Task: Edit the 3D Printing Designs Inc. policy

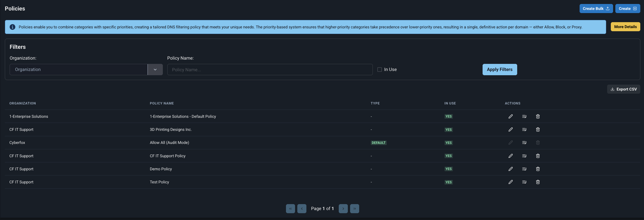Action: [510, 129]
